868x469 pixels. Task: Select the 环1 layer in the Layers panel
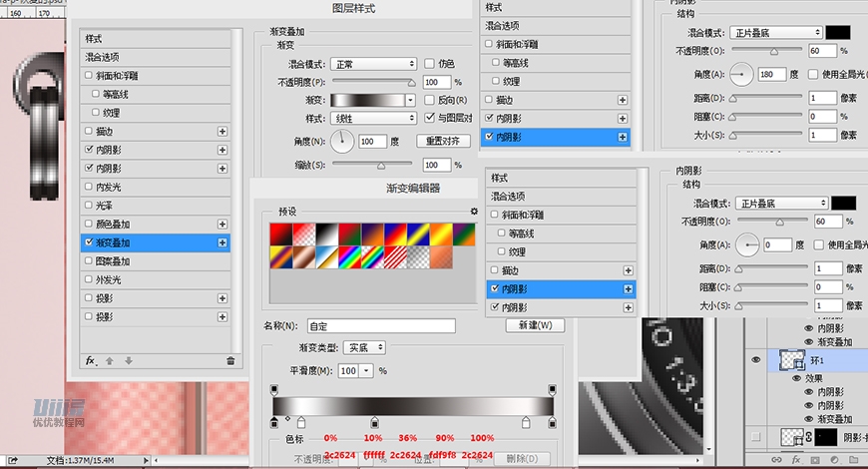(x=818, y=360)
